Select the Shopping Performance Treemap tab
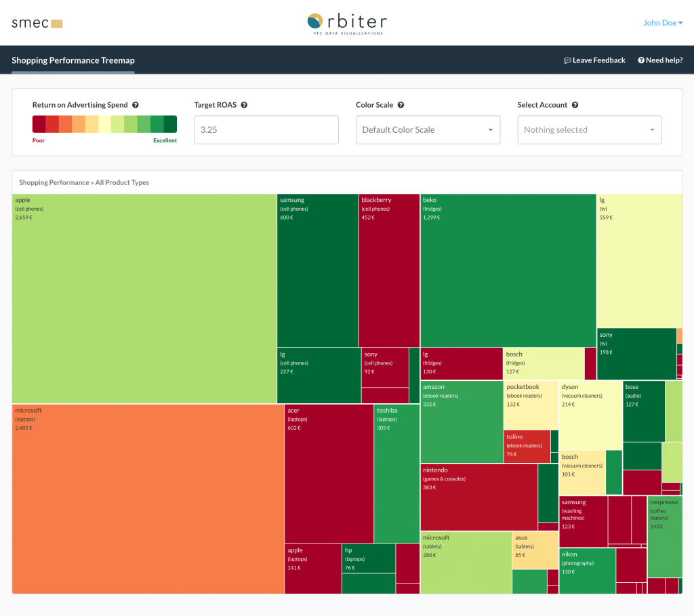694x616 pixels. point(73,60)
